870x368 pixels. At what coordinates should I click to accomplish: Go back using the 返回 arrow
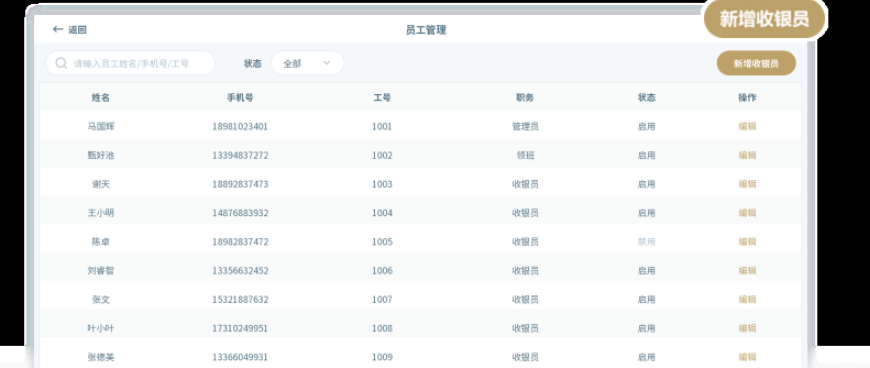pyautogui.click(x=69, y=30)
